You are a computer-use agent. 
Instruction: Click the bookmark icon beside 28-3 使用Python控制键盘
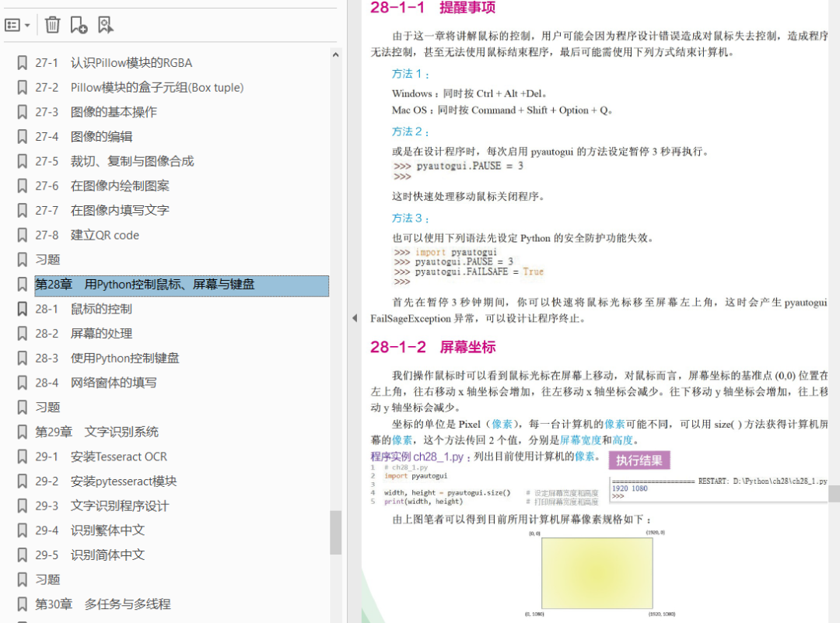pos(22,359)
